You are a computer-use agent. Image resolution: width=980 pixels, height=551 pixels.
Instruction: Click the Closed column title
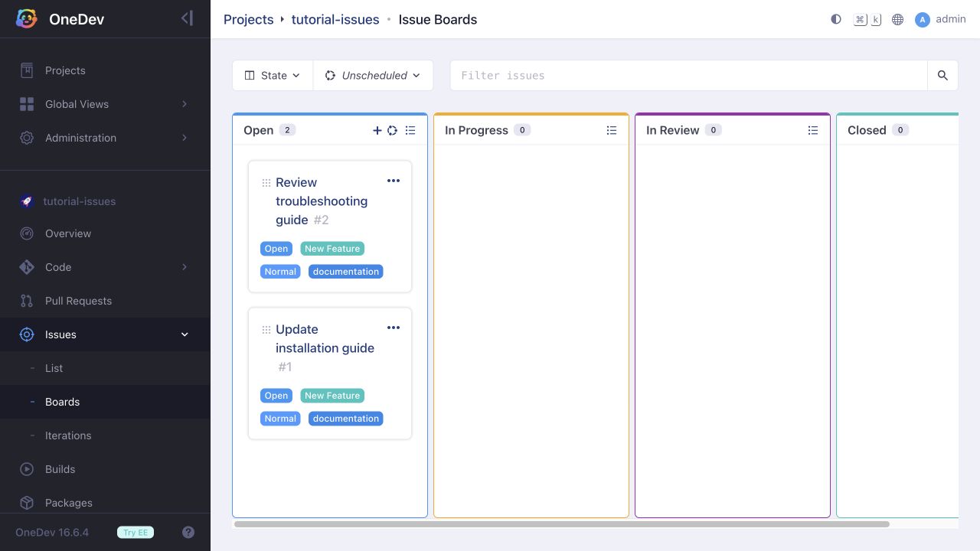pyautogui.click(x=867, y=130)
